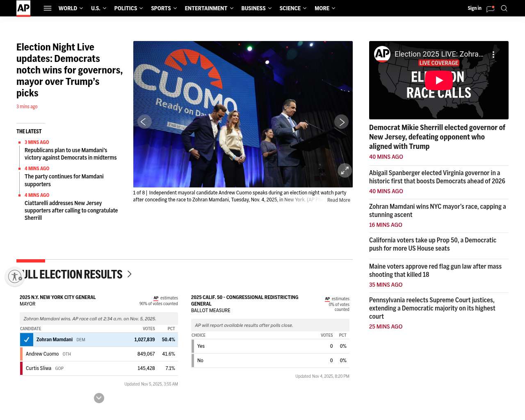Click the Yes ballot measure row
525x420 pixels.
[x=270, y=346]
